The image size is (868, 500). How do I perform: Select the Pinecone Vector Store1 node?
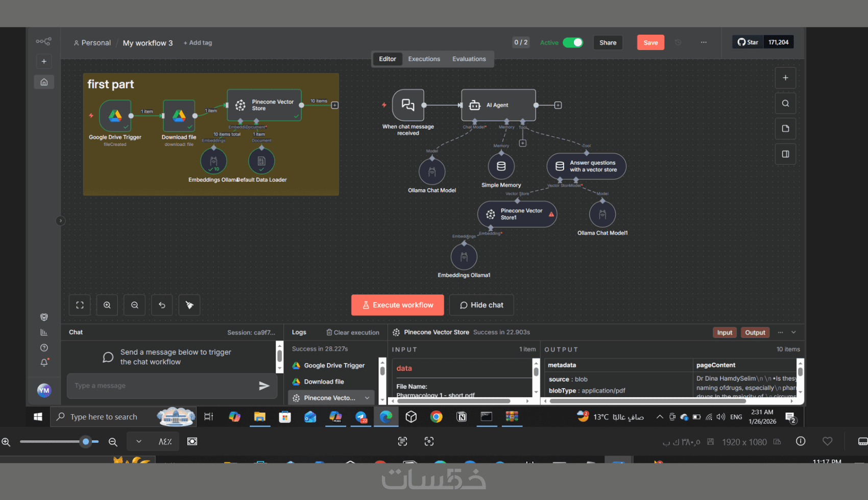tap(517, 214)
